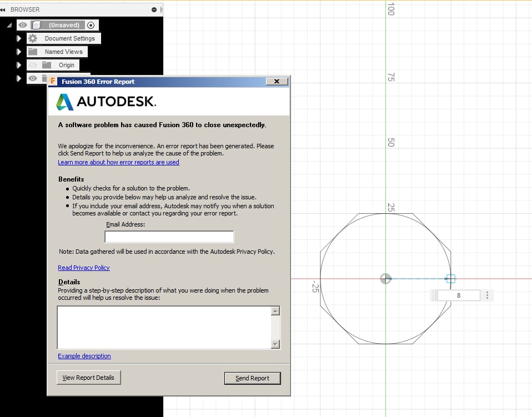Click the Send Report button
Image resolution: width=532 pixels, height=417 pixels.
[253, 378]
